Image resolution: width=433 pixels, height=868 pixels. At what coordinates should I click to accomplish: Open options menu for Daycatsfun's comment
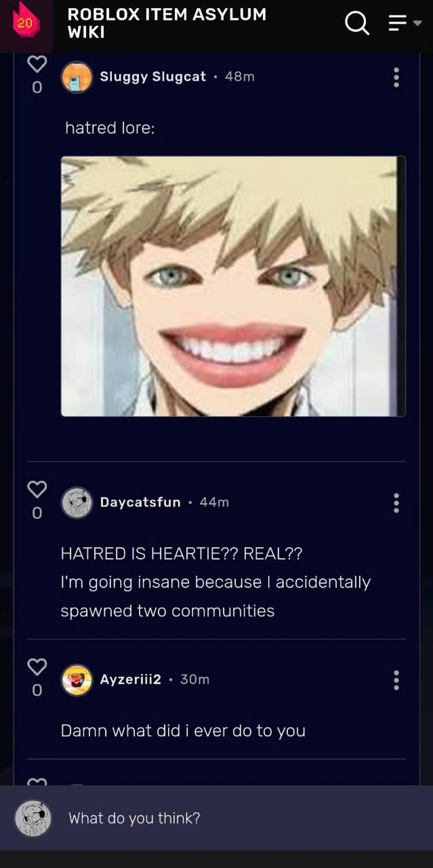pyautogui.click(x=396, y=502)
